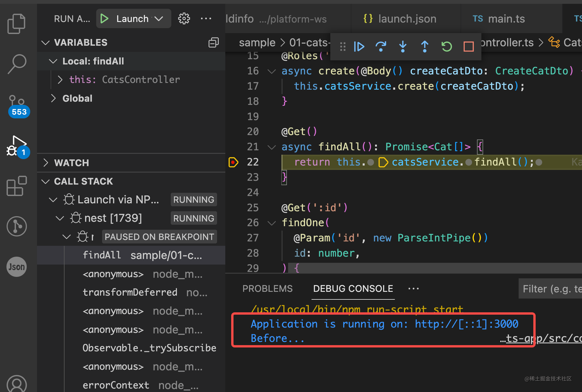Focus the debug console filter field
The image size is (582, 392).
[550, 289]
